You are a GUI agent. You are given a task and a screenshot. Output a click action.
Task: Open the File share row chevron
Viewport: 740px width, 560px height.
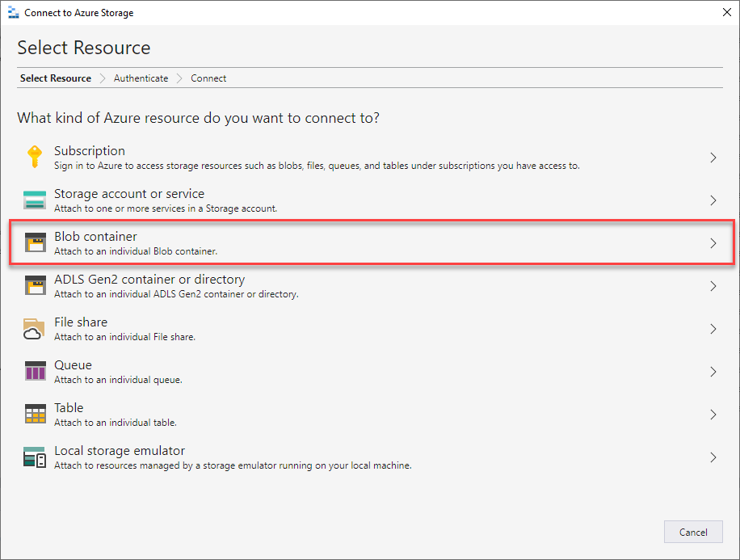[713, 329]
